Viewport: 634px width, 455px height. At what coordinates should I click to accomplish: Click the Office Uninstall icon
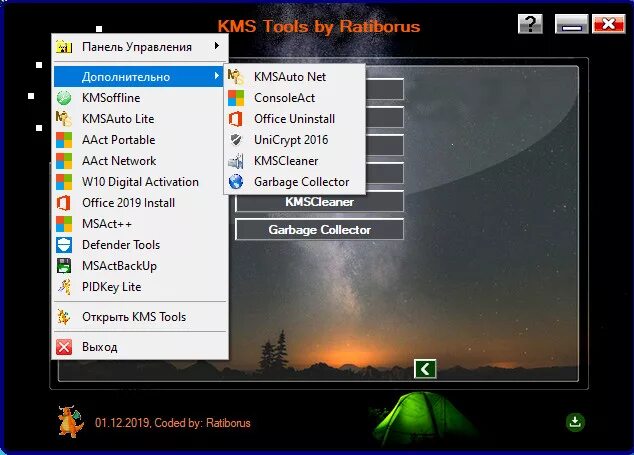[x=236, y=119]
